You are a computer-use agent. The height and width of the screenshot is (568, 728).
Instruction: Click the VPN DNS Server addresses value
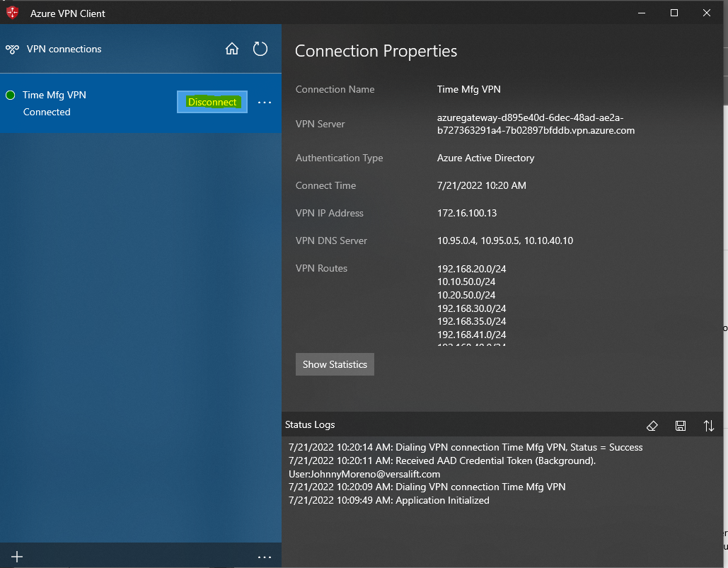tap(505, 240)
